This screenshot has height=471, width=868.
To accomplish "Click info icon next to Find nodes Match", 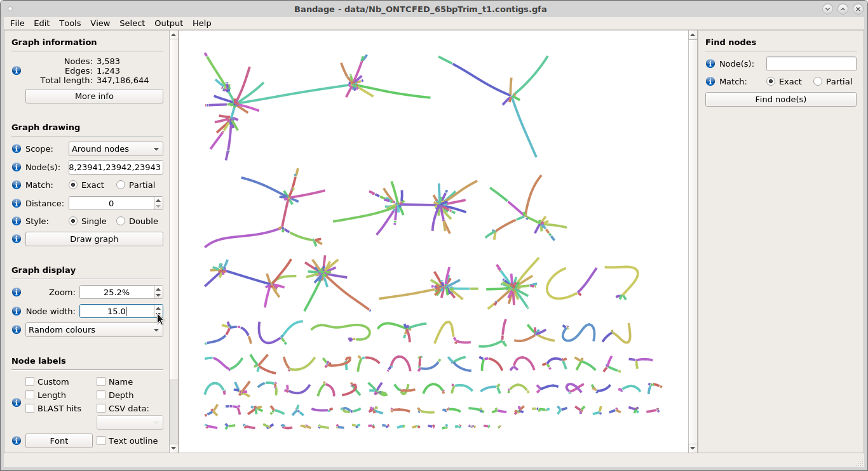I will (x=710, y=81).
